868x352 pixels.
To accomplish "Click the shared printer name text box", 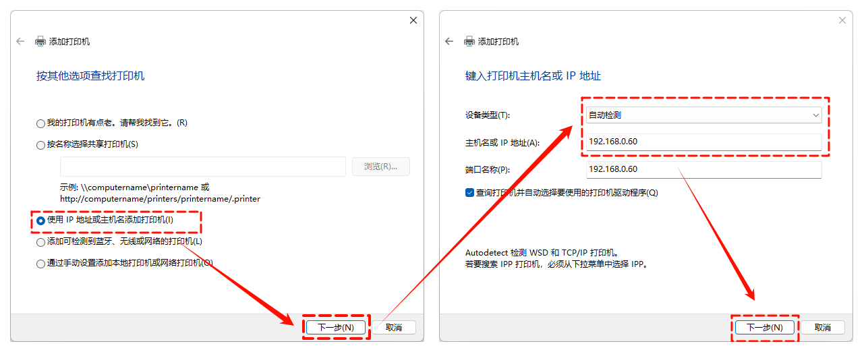I will tap(202, 167).
